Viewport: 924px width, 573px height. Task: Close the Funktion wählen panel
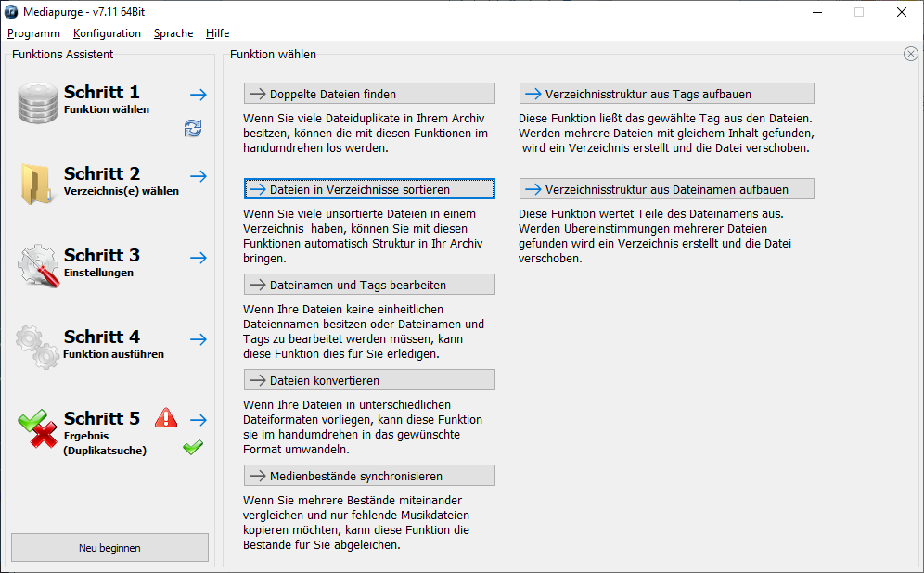tap(910, 55)
